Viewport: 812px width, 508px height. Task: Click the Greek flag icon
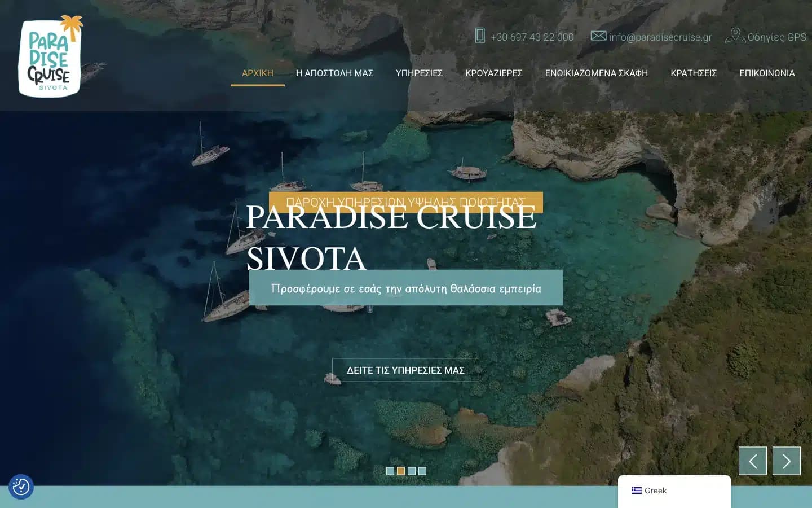tap(637, 491)
